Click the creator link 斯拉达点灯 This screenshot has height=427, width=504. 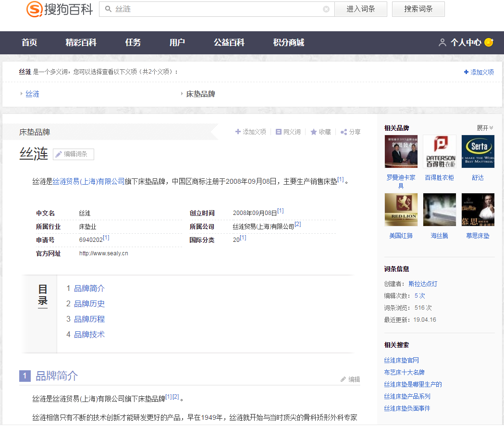pyautogui.click(x=423, y=284)
